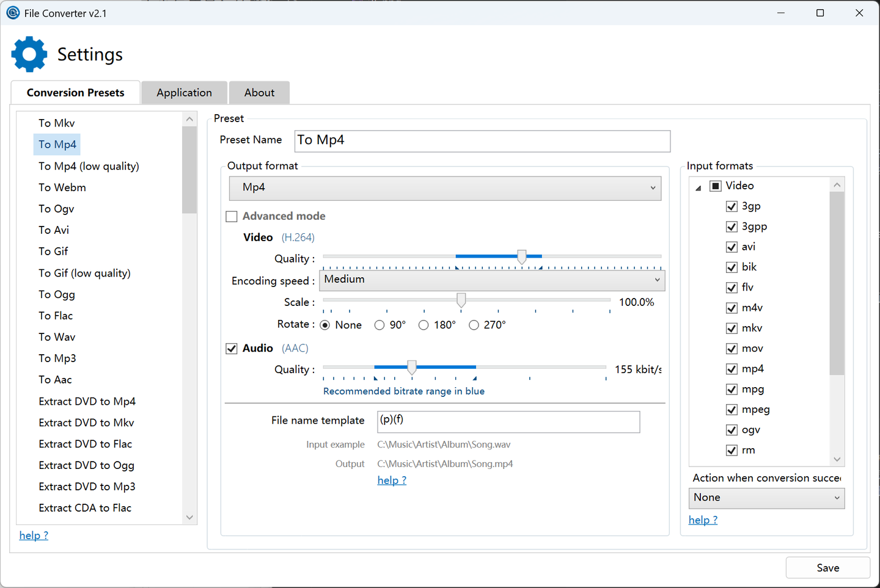Open help link below preset list

(34, 535)
